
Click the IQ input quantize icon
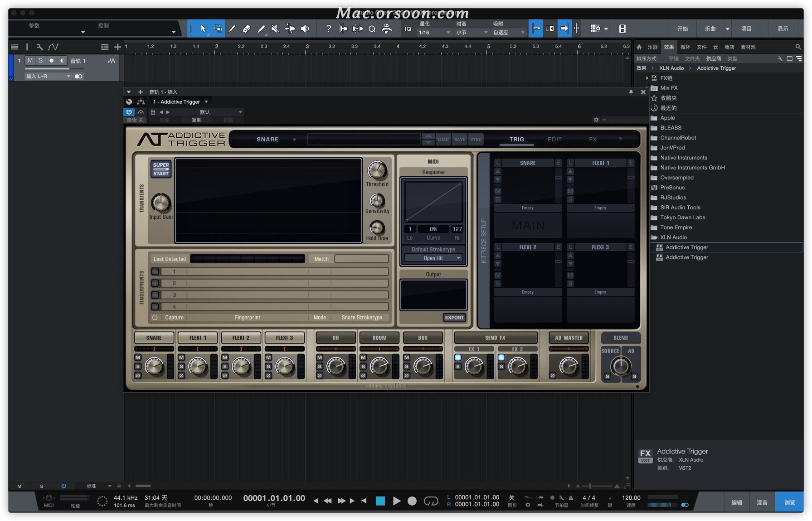(x=408, y=29)
